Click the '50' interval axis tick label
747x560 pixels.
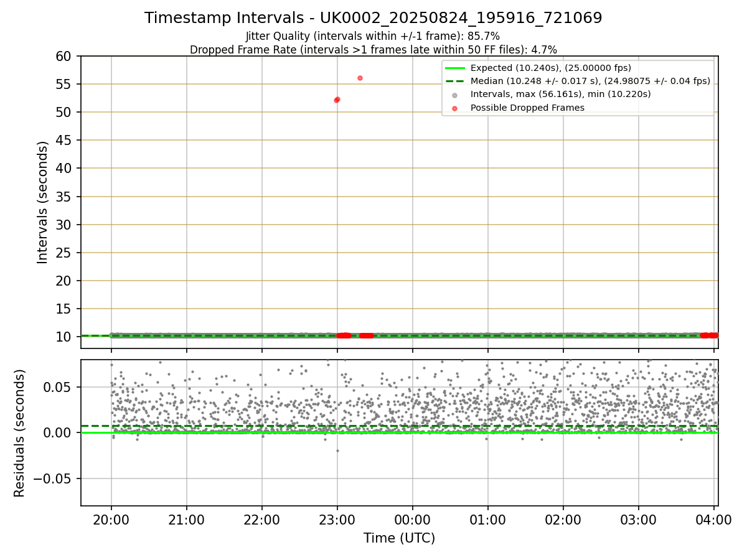64,112
